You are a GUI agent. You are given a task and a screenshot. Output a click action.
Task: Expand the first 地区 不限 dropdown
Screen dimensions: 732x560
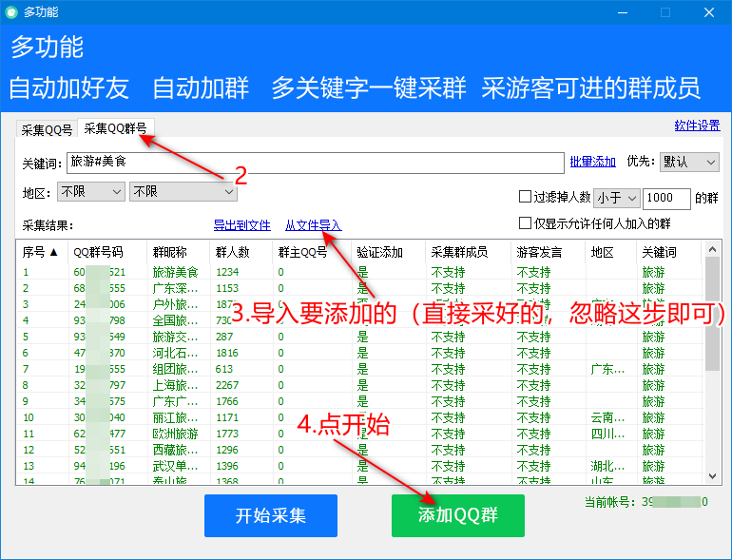coord(91,192)
